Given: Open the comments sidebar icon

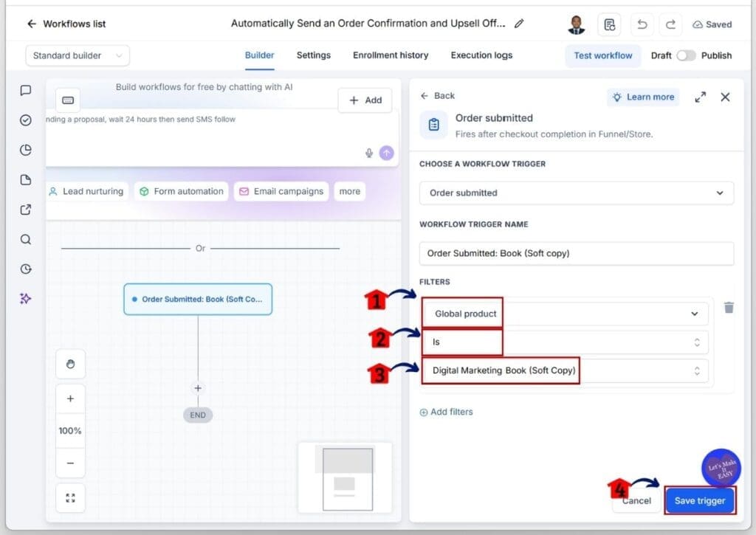Looking at the screenshot, I should tap(26, 90).
